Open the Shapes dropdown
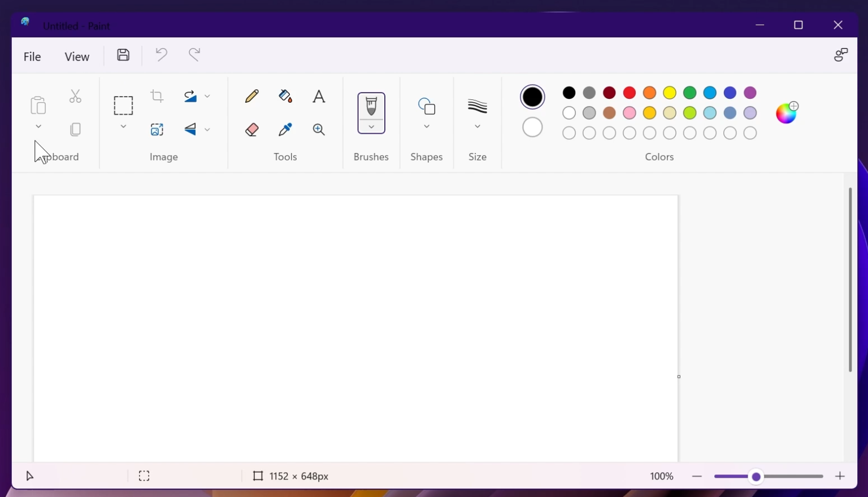This screenshot has height=497, width=868. click(427, 127)
